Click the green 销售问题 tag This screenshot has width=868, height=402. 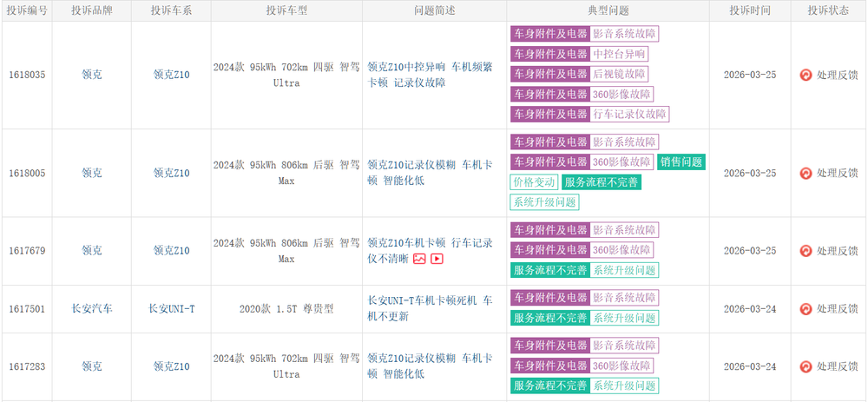coord(681,161)
